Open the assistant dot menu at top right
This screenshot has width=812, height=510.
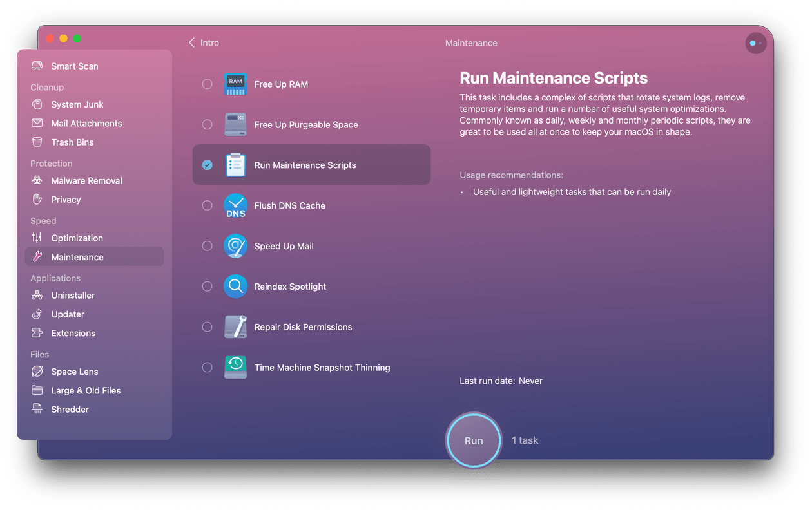point(756,43)
